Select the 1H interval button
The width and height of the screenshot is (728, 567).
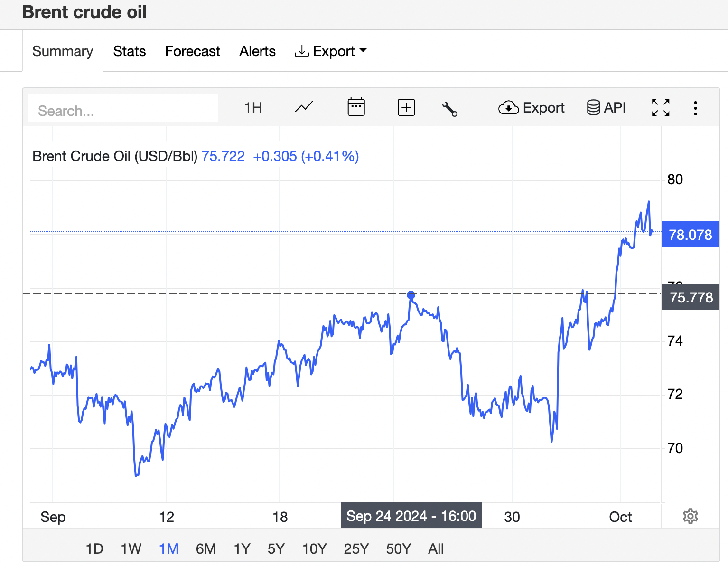(253, 108)
